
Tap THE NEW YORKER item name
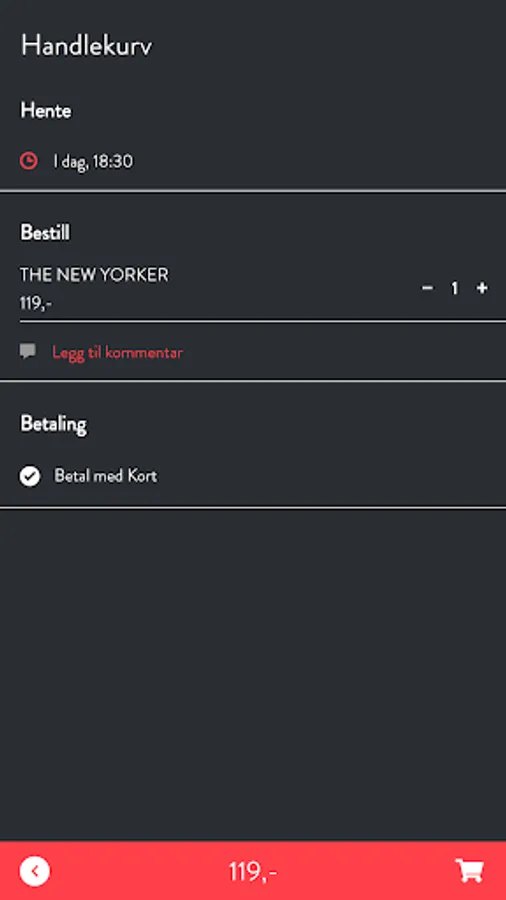tap(95, 275)
